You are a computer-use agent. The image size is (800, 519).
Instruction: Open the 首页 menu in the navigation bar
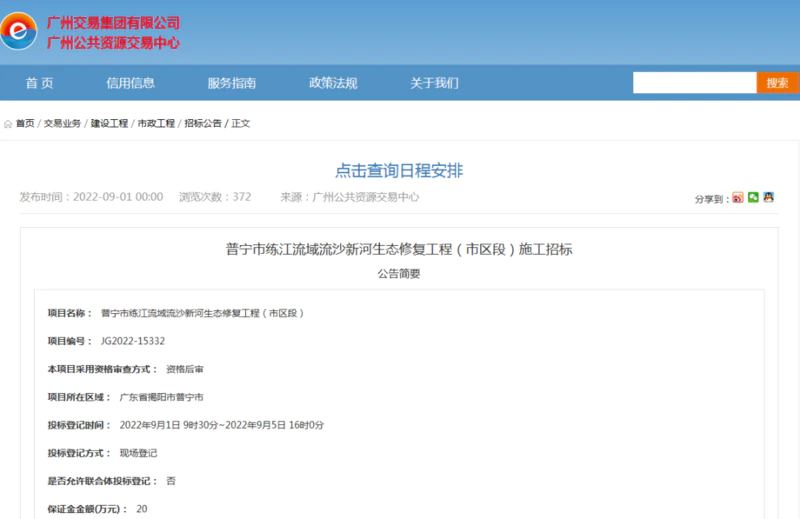pyautogui.click(x=40, y=83)
